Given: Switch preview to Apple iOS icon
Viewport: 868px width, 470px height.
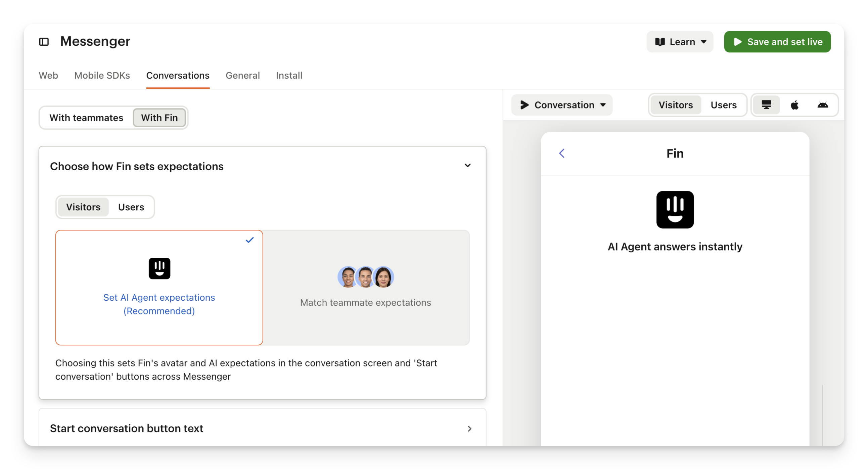Looking at the screenshot, I should point(794,105).
